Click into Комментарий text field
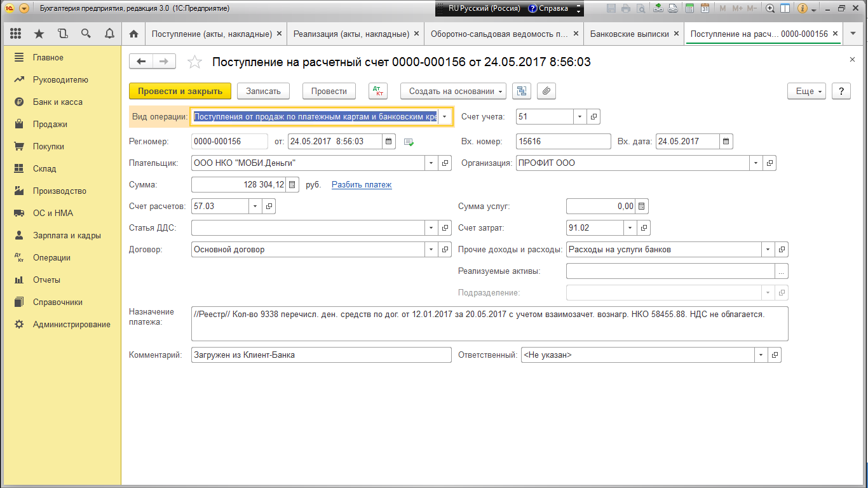 pos(320,355)
